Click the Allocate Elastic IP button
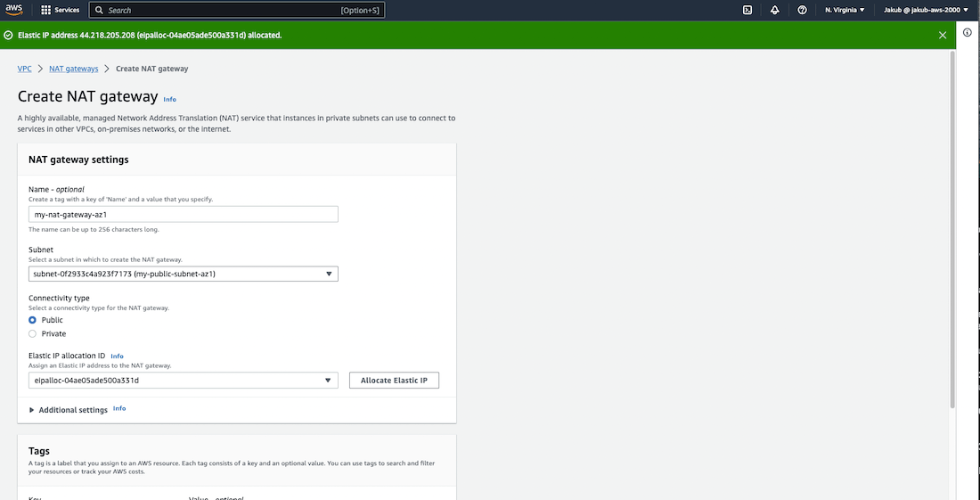The image size is (980, 500). click(x=394, y=381)
